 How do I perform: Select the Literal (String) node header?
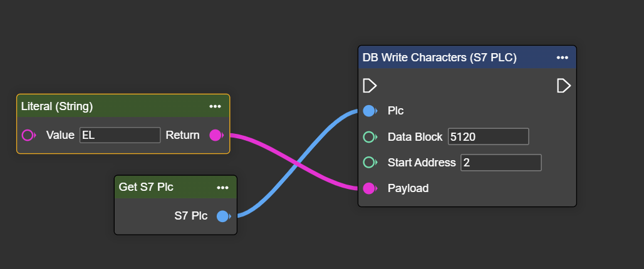(x=94, y=106)
